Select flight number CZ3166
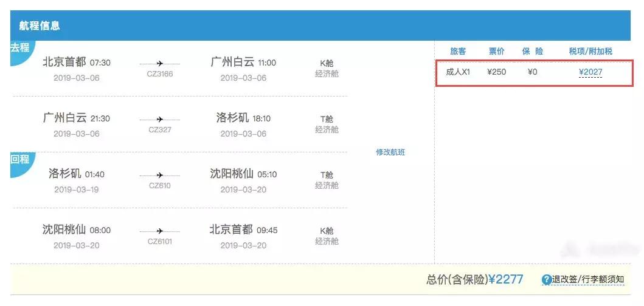The width and height of the screenshot is (644, 306). click(x=160, y=74)
